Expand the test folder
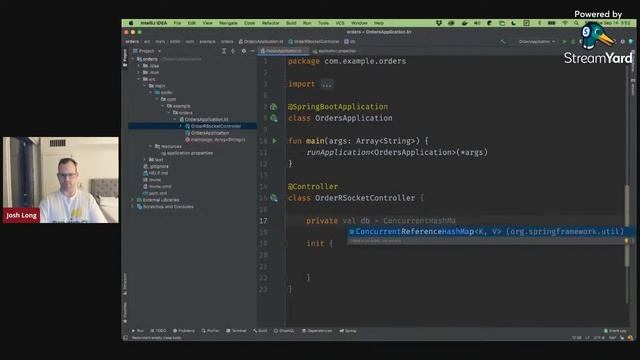Viewport: 640px width, 360px height. (145, 160)
